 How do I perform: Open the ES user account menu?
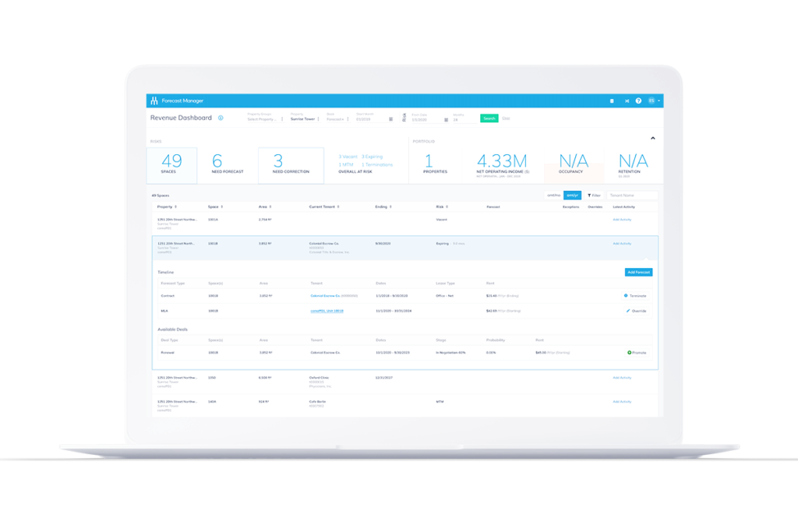(x=652, y=100)
